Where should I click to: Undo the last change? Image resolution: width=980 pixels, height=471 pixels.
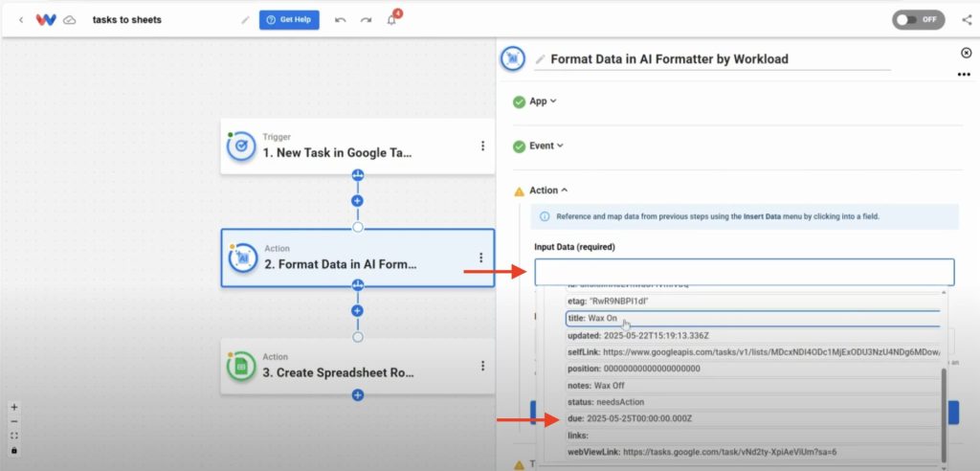click(341, 20)
